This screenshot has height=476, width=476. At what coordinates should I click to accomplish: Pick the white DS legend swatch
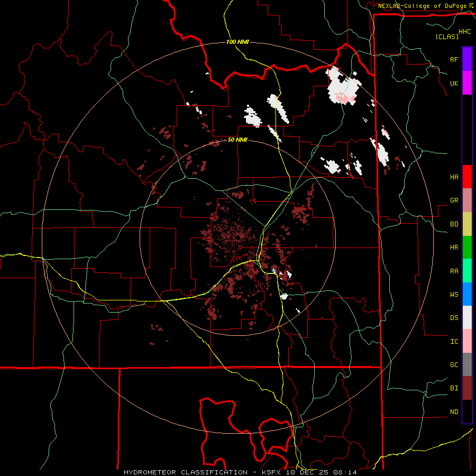coord(467,317)
